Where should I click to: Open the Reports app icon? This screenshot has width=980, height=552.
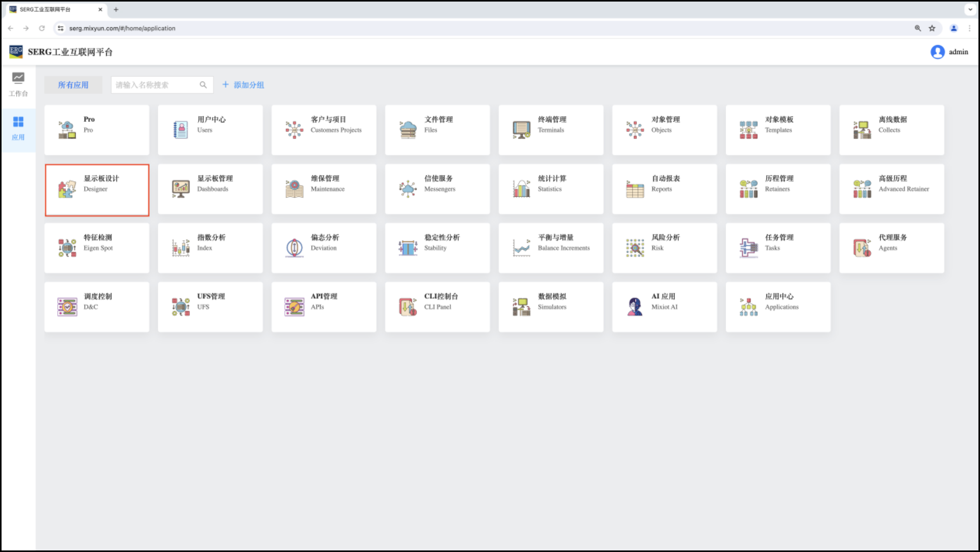click(x=634, y=189)
